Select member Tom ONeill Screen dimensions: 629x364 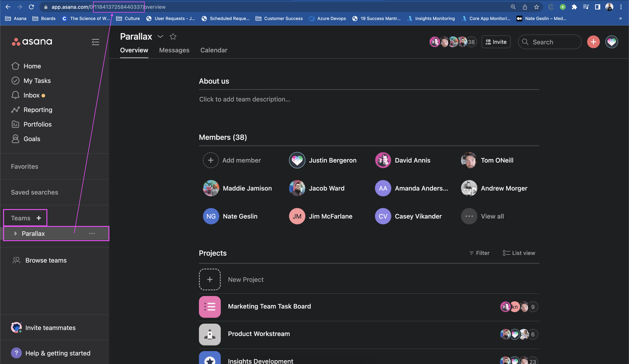pos(487,160)
